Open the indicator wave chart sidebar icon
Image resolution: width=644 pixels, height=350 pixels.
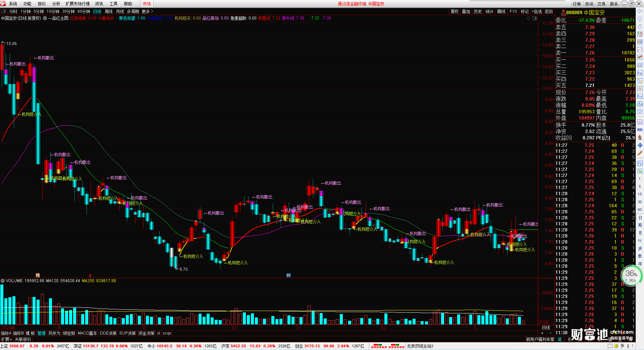point(640,122)
